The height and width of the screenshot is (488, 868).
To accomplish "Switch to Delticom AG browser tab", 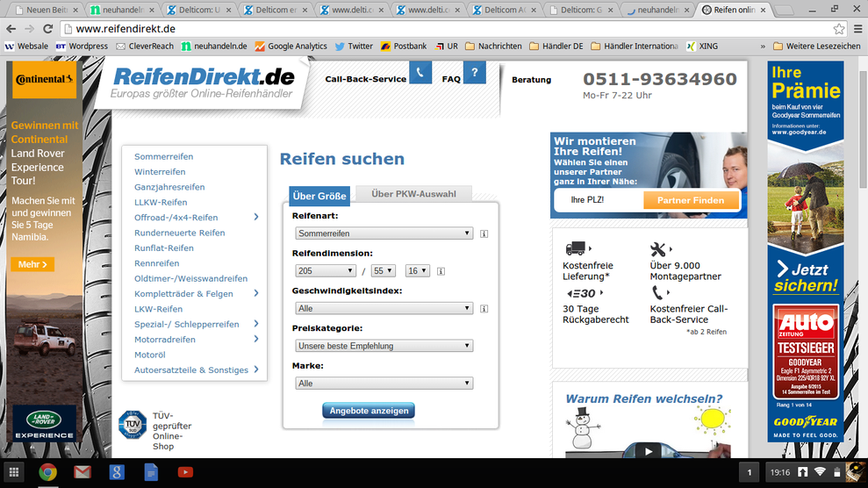I will (x=505, y=10).
